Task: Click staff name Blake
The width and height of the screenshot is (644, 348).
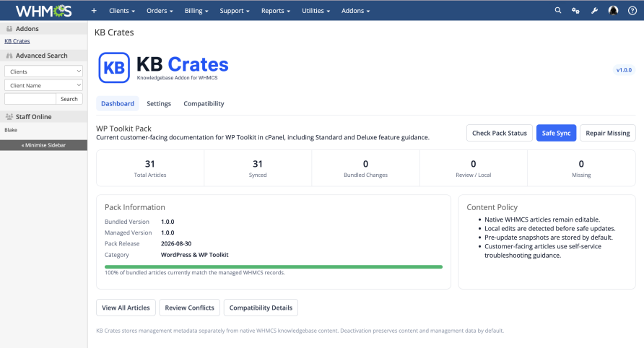Action: pos(11,130)
